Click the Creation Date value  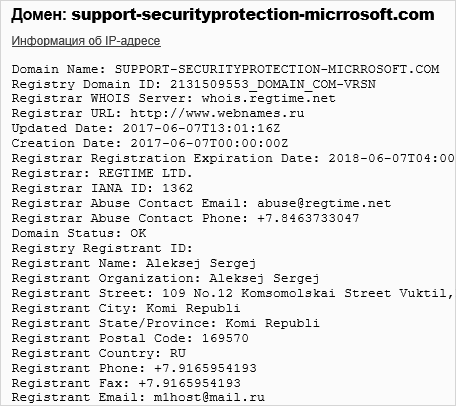coord(209,144)
